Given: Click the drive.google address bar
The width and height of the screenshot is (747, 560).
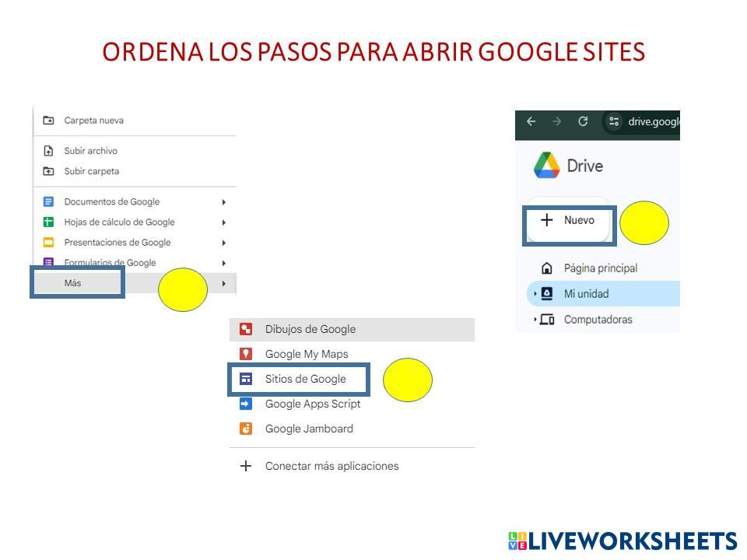Looking at the screenshot, I should pyautogui.click(x=652, y=121).
